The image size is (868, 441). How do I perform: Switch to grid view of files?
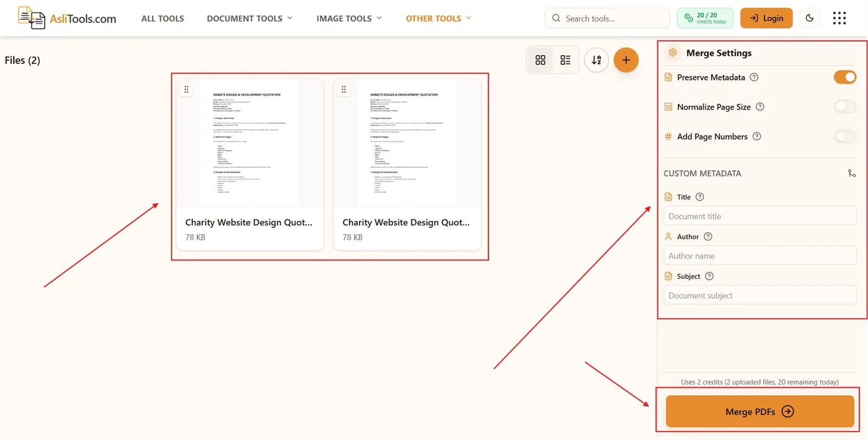pyautogui.click(x=541, y=60)
